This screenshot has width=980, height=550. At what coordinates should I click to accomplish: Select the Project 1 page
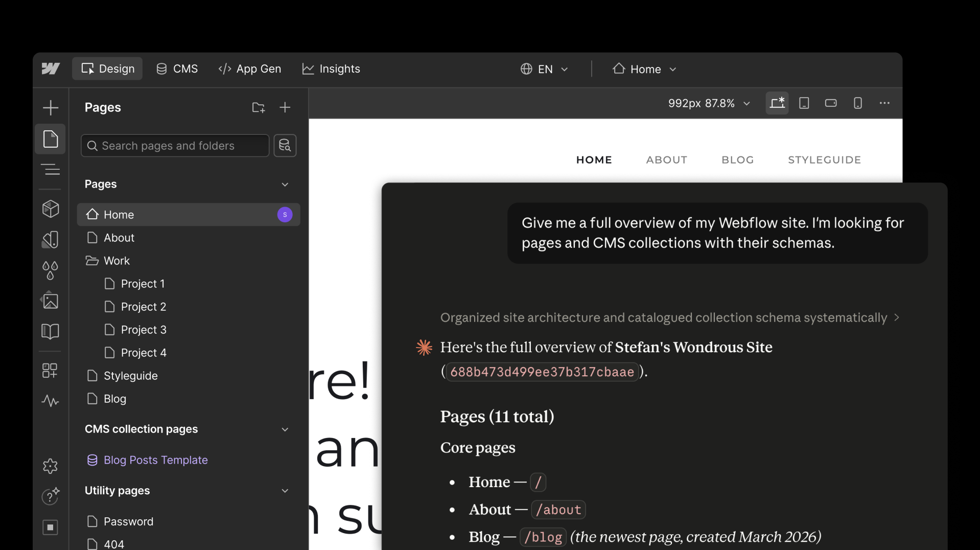click(x=189, y=284)
